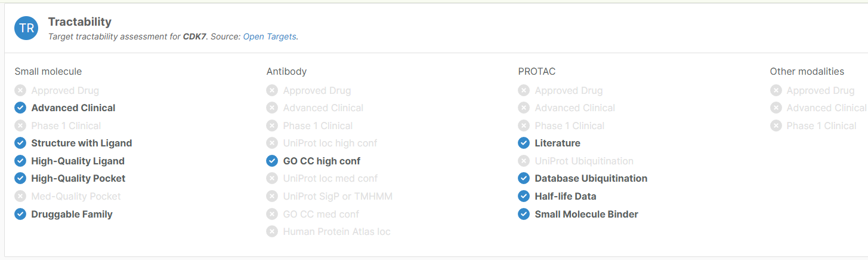The height and width of the screenshot is (260, 868).
Task: Click the Other modalities column header
Action: (807, 71)
